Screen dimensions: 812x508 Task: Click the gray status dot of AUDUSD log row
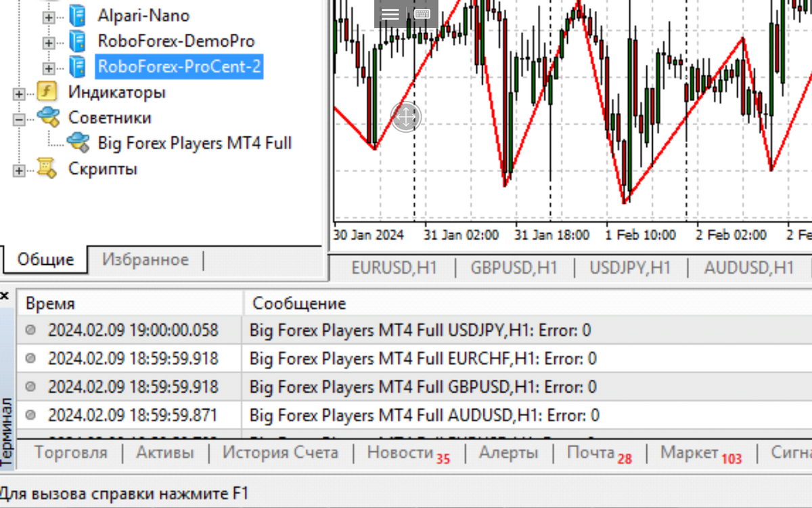coord(30,415)
